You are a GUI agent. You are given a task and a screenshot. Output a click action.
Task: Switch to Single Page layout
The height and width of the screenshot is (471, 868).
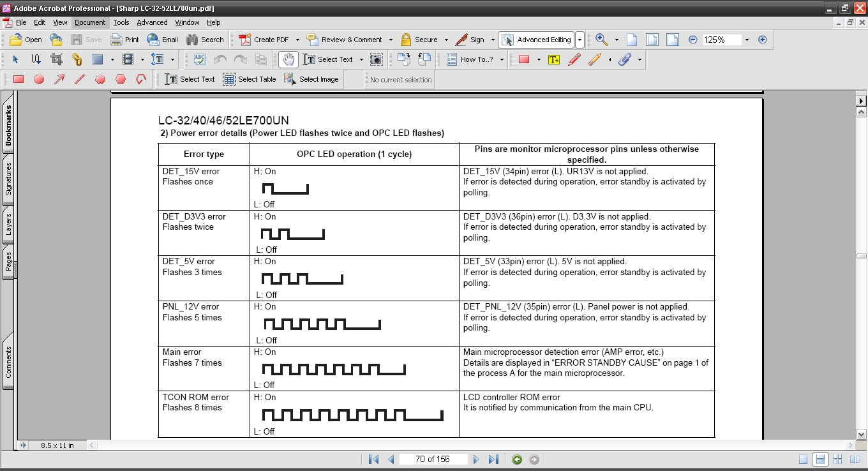coord(804,460)
